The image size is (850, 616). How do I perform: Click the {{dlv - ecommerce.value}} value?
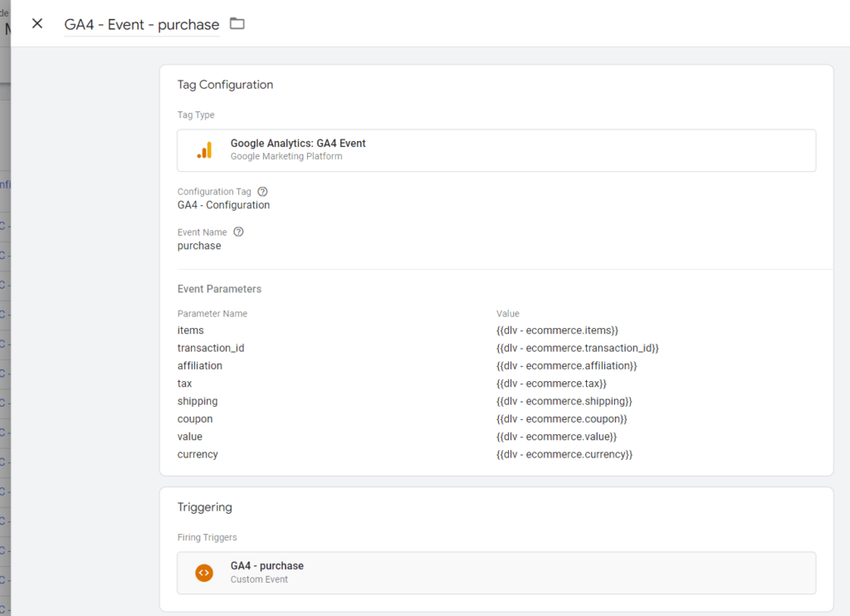tap(557, 437)
